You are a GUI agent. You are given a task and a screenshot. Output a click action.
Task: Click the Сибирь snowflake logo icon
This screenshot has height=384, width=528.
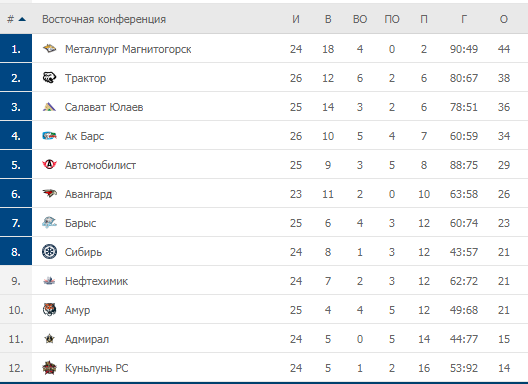click(50, 252)
